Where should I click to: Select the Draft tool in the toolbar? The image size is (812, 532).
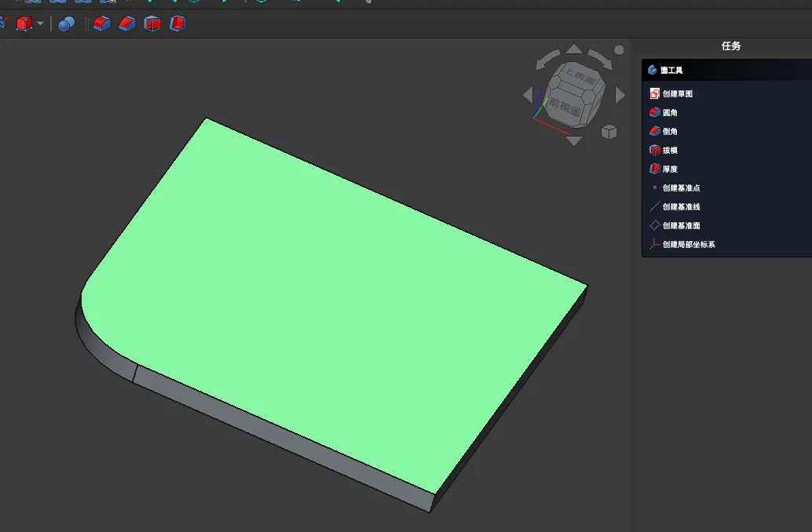coord(152,24)
